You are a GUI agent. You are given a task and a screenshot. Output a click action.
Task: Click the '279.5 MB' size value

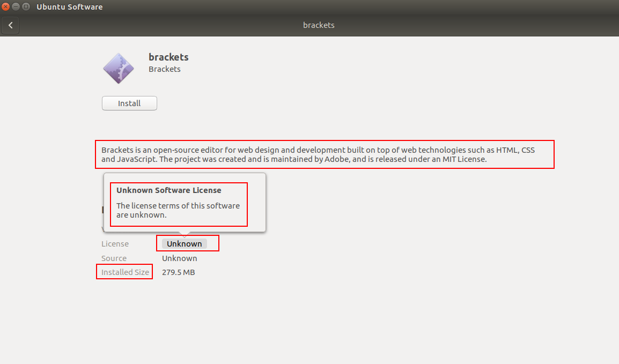179,272
